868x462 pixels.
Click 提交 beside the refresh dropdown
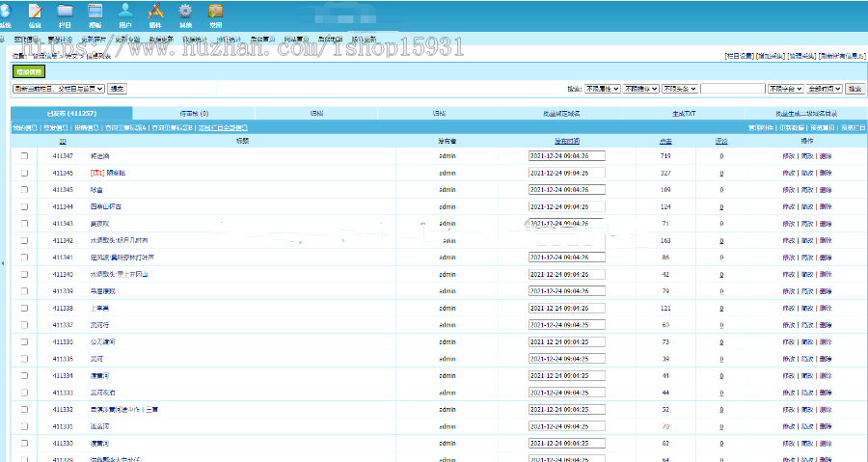tap(117, 89)
